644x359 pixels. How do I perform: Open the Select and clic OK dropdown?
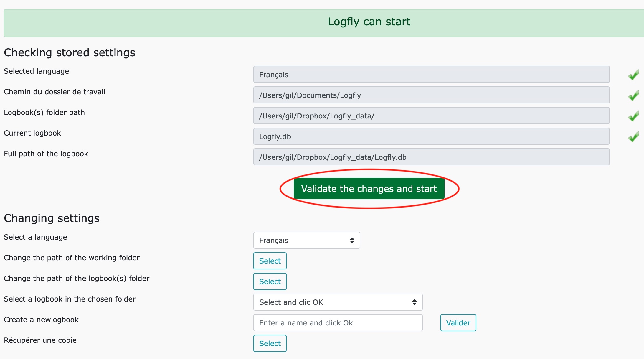[x=338, y=302]
